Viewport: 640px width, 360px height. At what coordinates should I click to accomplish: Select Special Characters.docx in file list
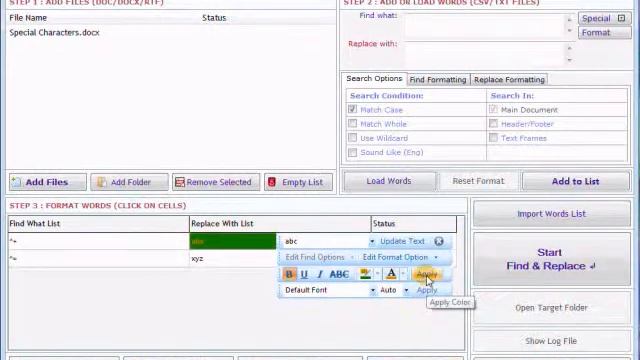[54, 33]
